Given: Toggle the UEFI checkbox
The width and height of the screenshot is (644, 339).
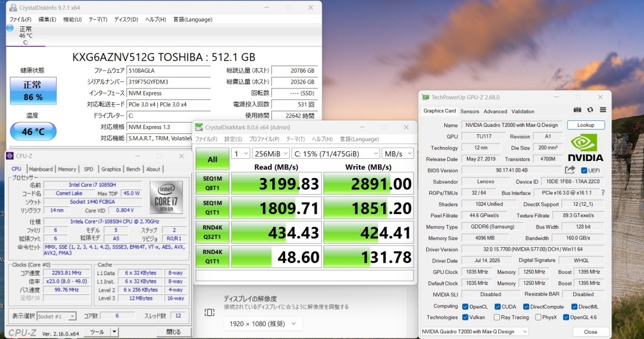Looking at the screenshot, I should (584, 170).
